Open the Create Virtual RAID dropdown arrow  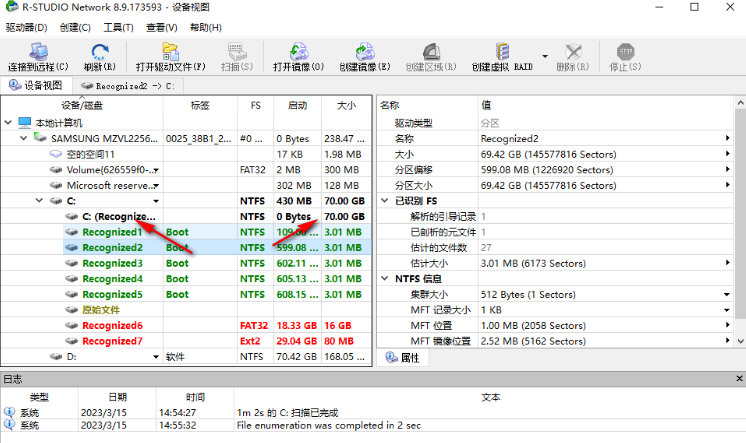pyautogui.click(x=545, y=56)
